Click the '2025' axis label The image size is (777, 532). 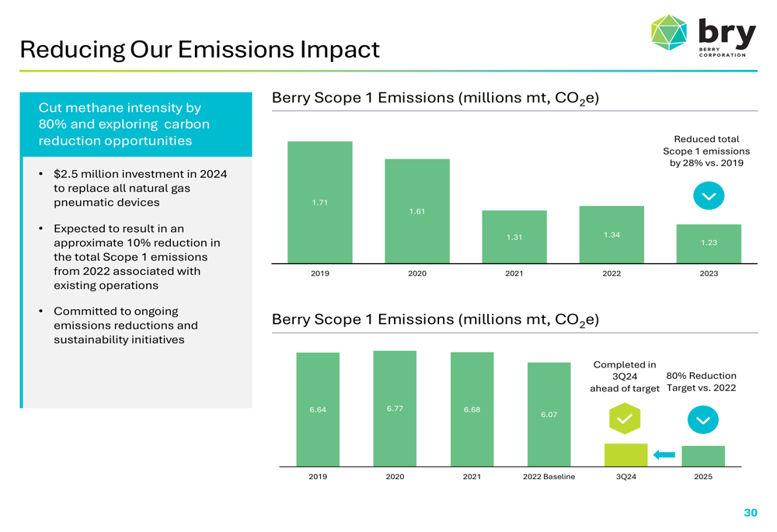[x=703, y=477]
